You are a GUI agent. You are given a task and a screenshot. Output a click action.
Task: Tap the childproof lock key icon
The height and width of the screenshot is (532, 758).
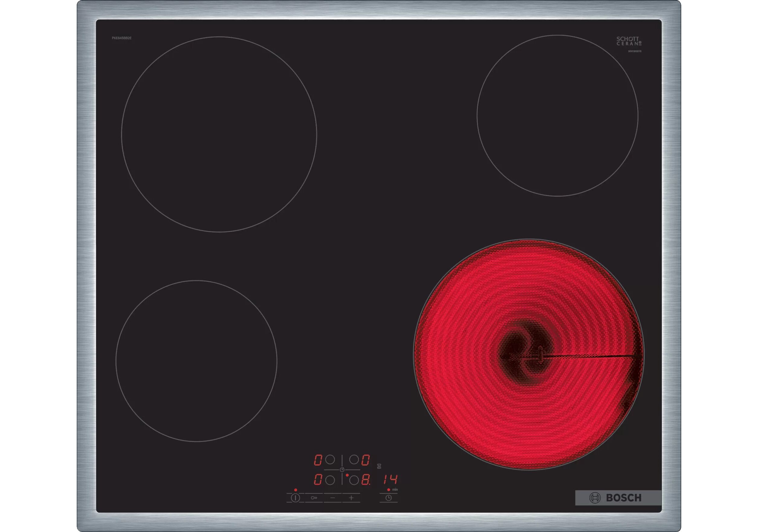[x=314, y=498]
